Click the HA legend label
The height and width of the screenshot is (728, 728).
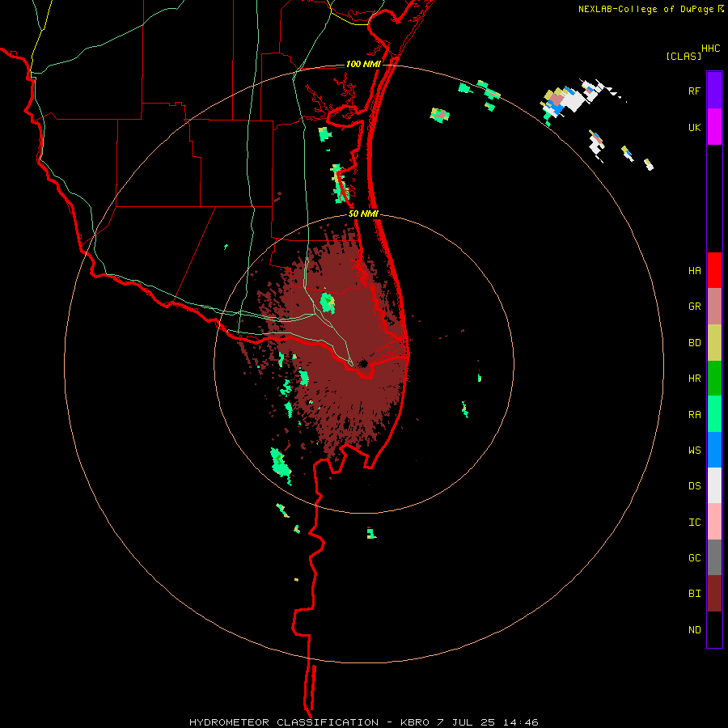(x=694, y=271)
